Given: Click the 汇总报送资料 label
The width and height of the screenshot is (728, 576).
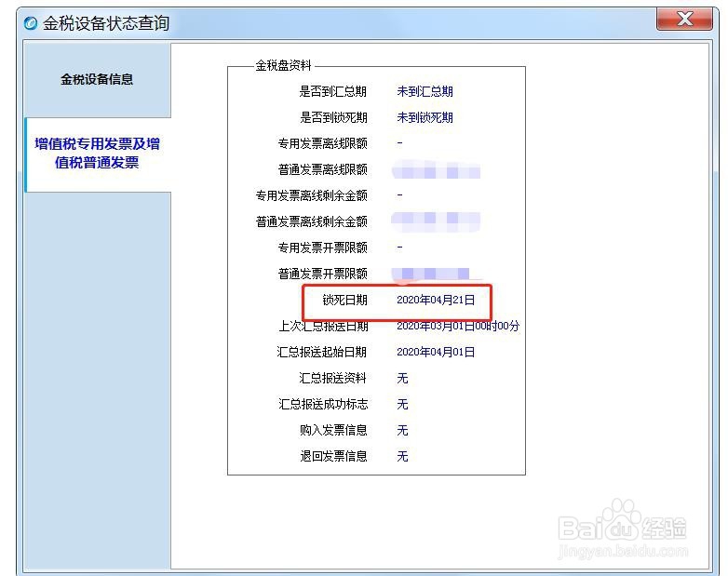Looking at the screenshot, I should pyautogui.click(x=333, y=378).
